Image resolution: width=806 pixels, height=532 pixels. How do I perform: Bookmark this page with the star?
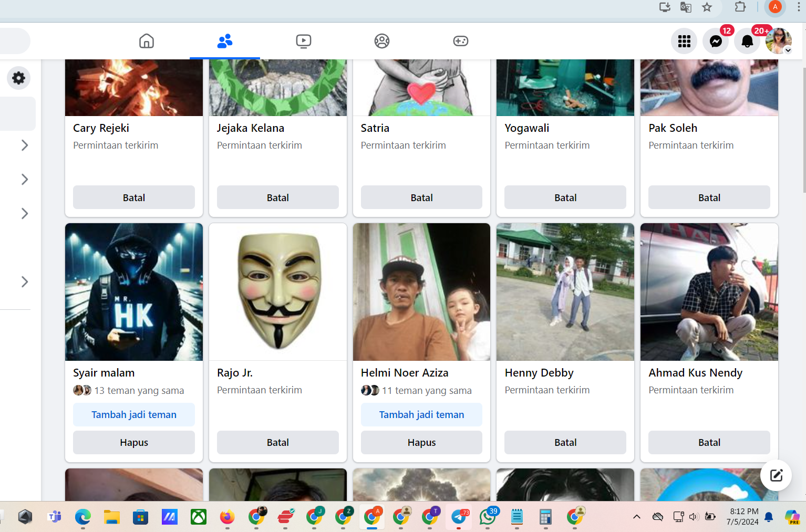point(707,7)
